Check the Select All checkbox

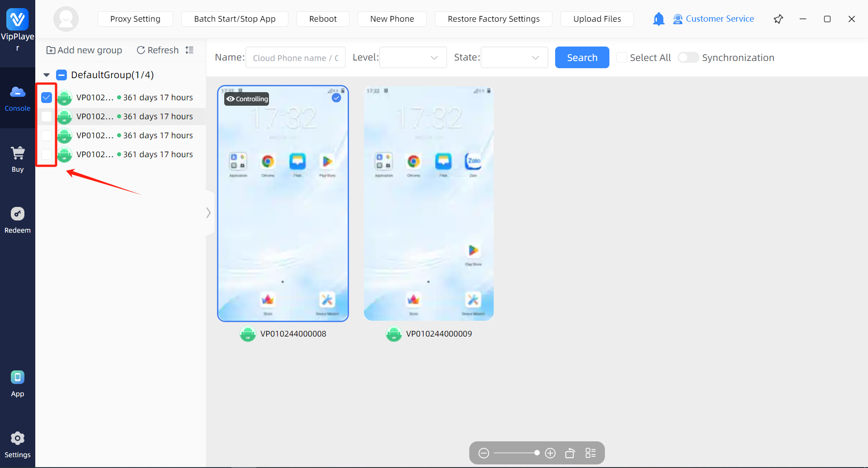(622, 58)
